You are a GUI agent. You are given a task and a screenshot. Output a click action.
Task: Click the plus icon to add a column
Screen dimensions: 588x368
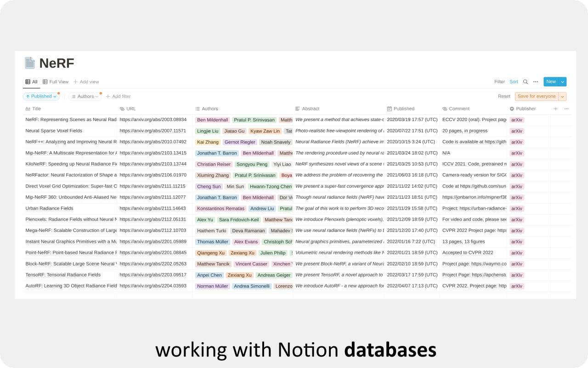[x=555, y=109]
